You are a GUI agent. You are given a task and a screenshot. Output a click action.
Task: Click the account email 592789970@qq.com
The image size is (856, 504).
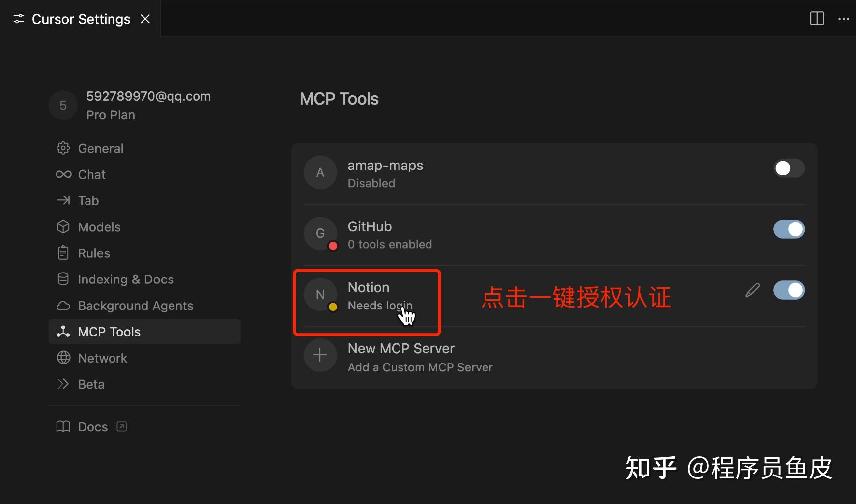148,96
